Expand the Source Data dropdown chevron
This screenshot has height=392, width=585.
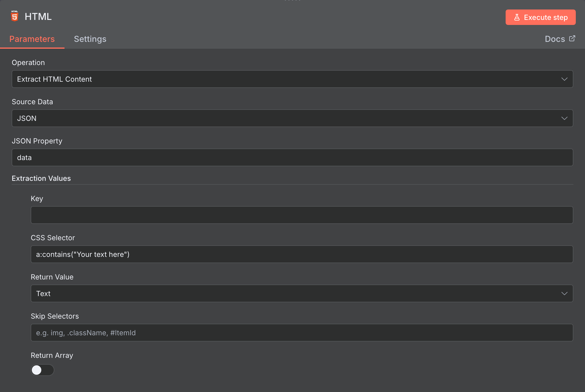tap(564, 118)
